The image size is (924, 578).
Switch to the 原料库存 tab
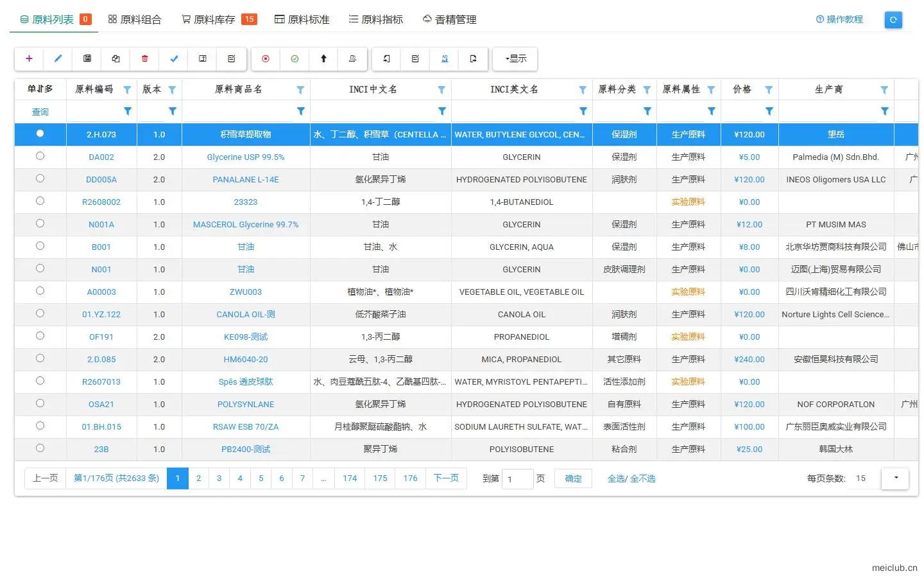click(219, 20)
